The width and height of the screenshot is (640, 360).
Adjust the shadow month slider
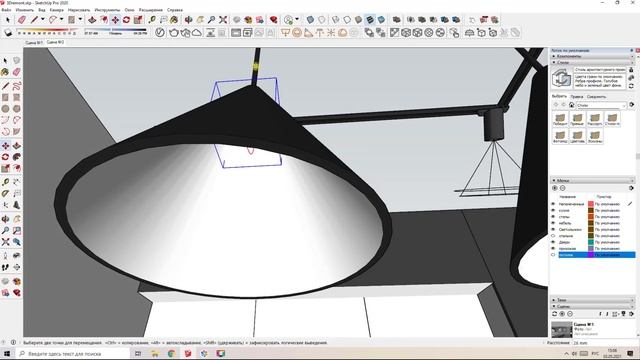tap(46, 32)
